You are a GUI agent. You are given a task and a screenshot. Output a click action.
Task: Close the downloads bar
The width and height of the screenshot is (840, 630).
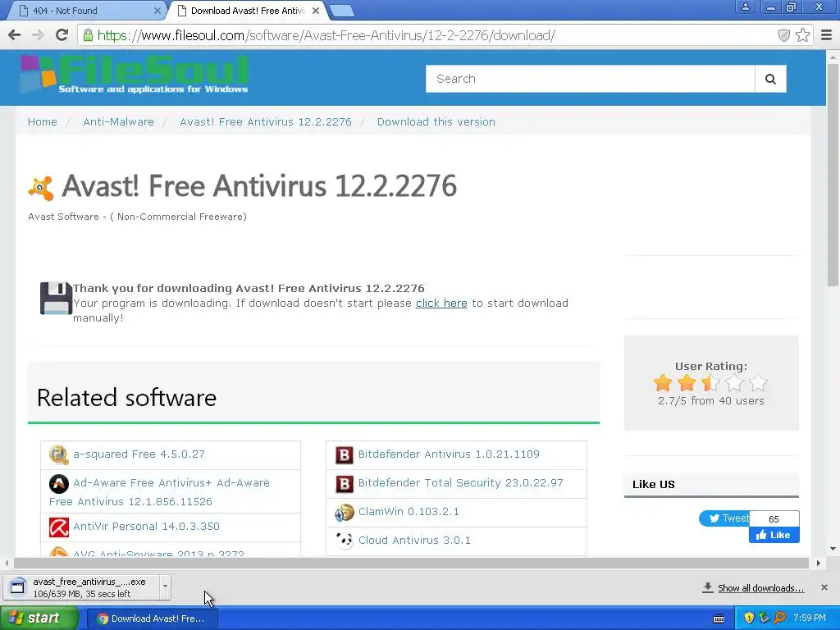coord(824,587)
